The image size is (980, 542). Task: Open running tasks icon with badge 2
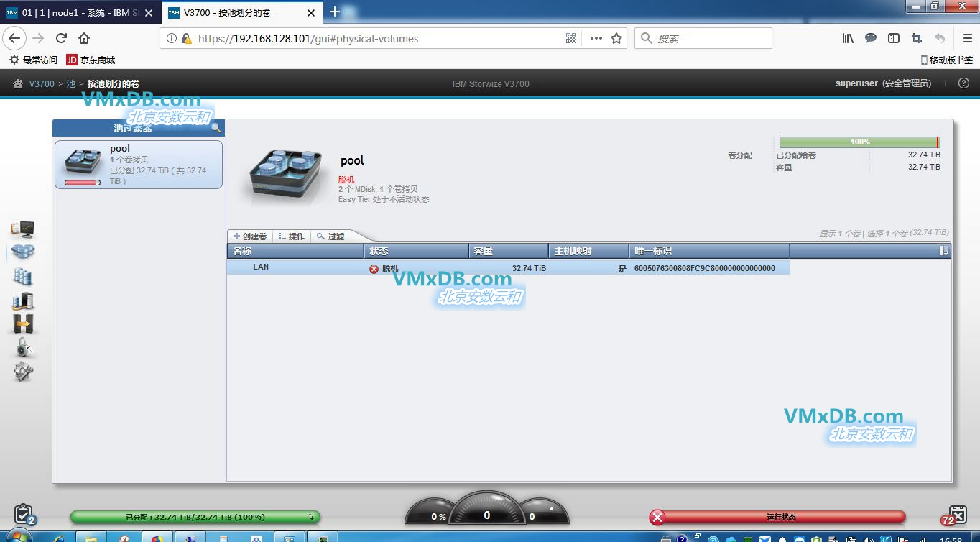click(x=24, y=515)
